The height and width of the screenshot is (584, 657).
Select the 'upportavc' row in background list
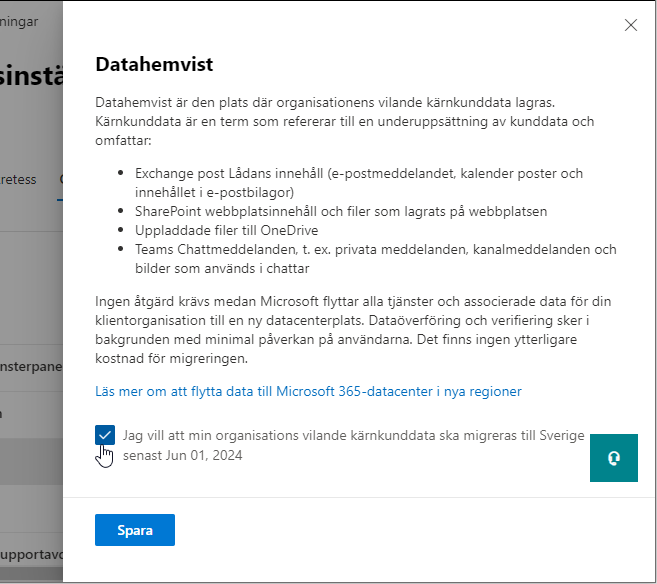(x=30, y=553)
